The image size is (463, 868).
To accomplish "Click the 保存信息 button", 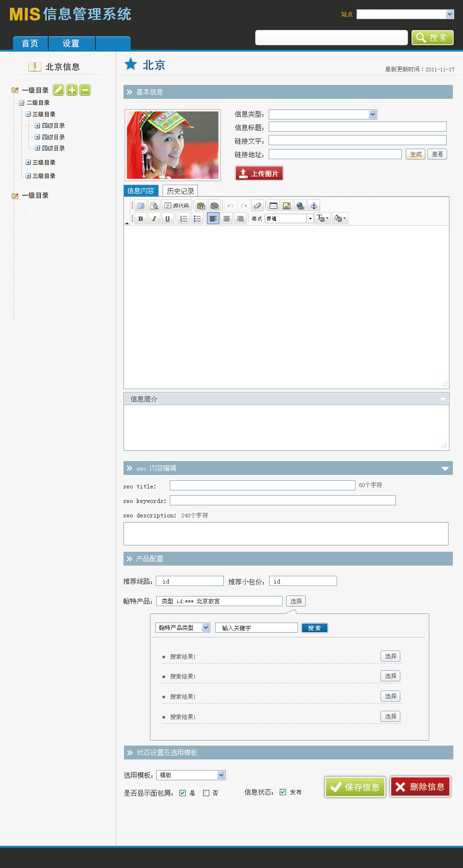I will tap(355, 787).
